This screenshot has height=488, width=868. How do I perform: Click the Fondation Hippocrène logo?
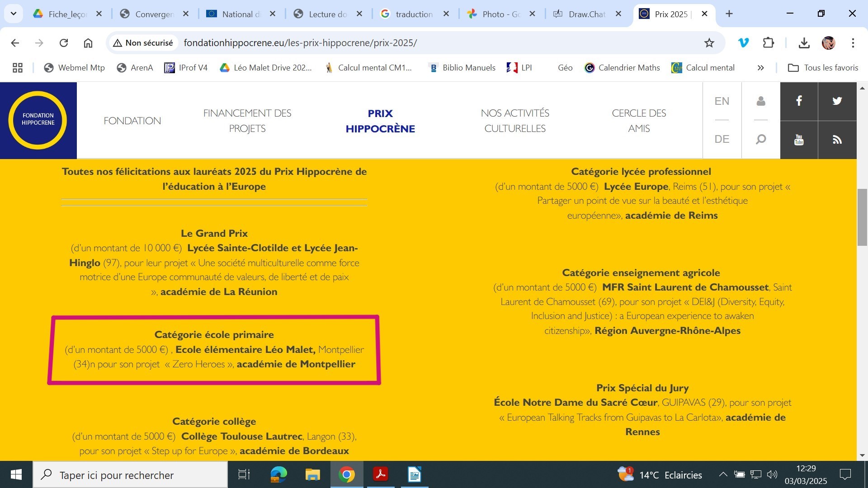coord(38,120)
